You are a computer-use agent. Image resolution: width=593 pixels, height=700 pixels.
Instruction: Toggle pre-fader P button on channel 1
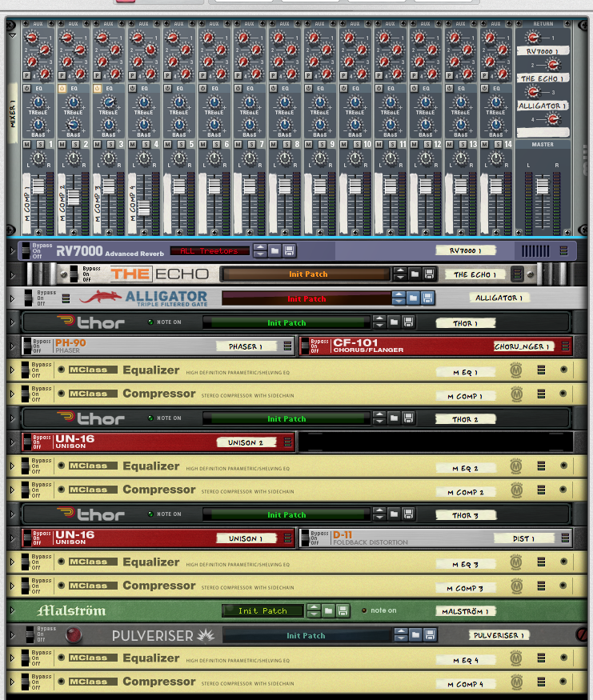tap(26, 76)
